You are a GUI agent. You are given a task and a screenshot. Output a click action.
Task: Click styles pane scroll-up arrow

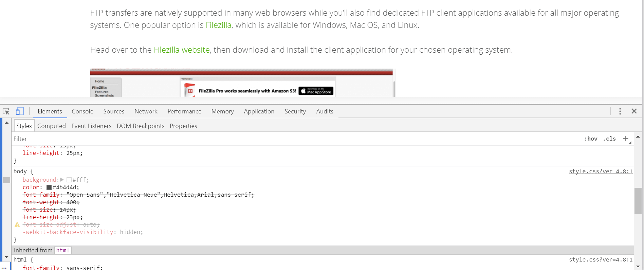coord(638,137)
